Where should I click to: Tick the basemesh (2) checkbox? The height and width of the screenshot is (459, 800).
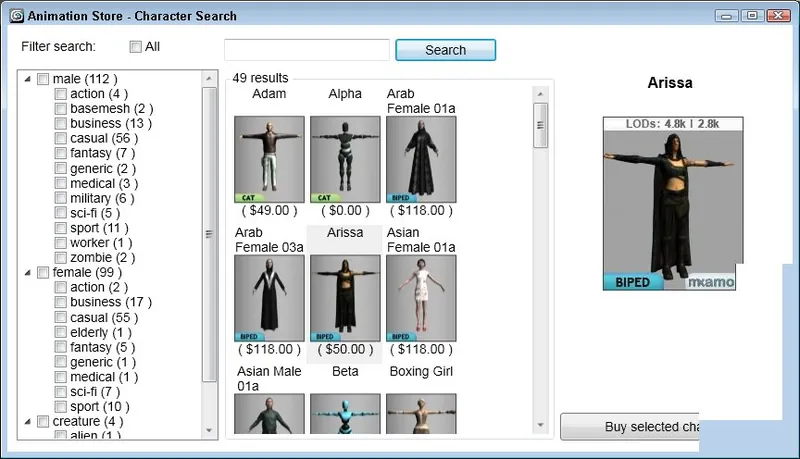coord(61,109)
